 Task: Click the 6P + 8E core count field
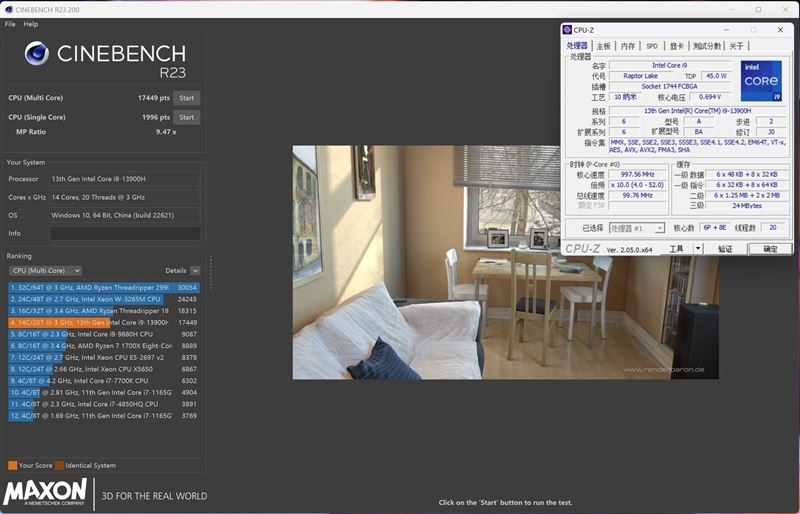click(714, 228)
